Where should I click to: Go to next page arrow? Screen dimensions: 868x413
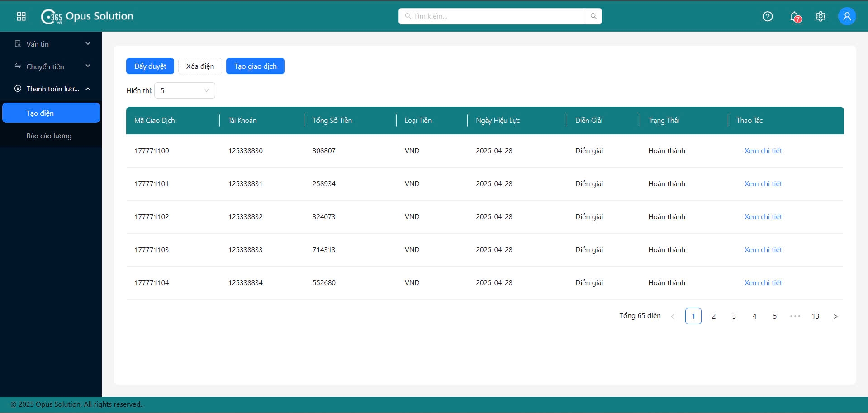(835, 316)
